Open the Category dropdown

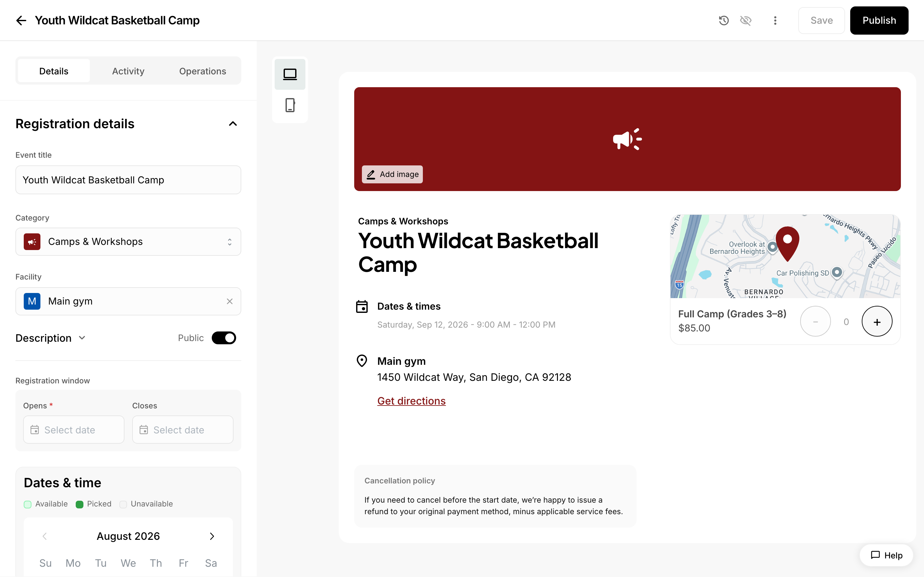[128, 242]
